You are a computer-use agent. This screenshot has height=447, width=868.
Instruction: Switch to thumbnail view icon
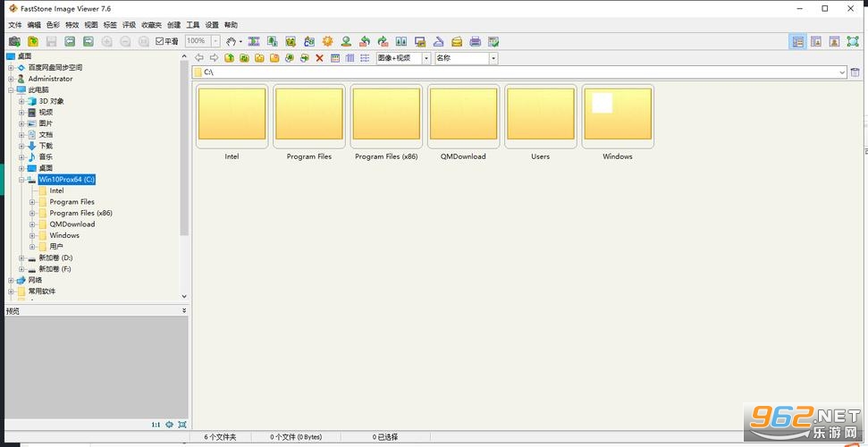(x=335, y=57)
